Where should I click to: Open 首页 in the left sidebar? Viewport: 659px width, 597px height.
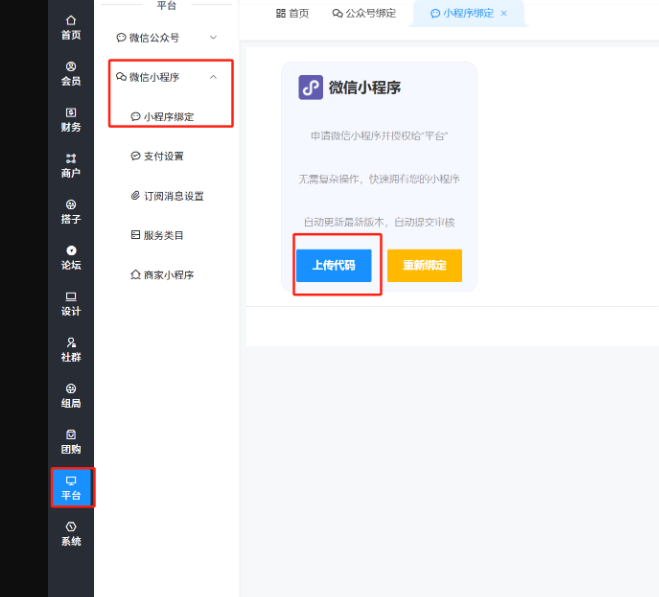(x=70, y=27)
